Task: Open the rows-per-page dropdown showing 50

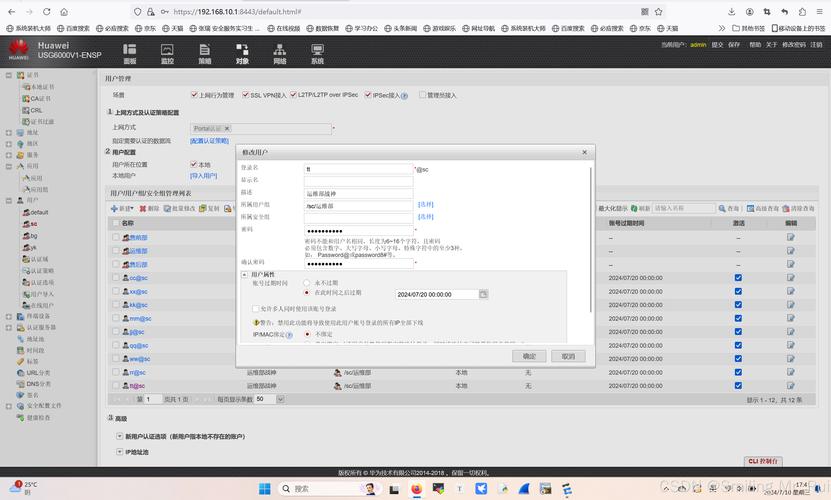Action: tap(280, 399)
